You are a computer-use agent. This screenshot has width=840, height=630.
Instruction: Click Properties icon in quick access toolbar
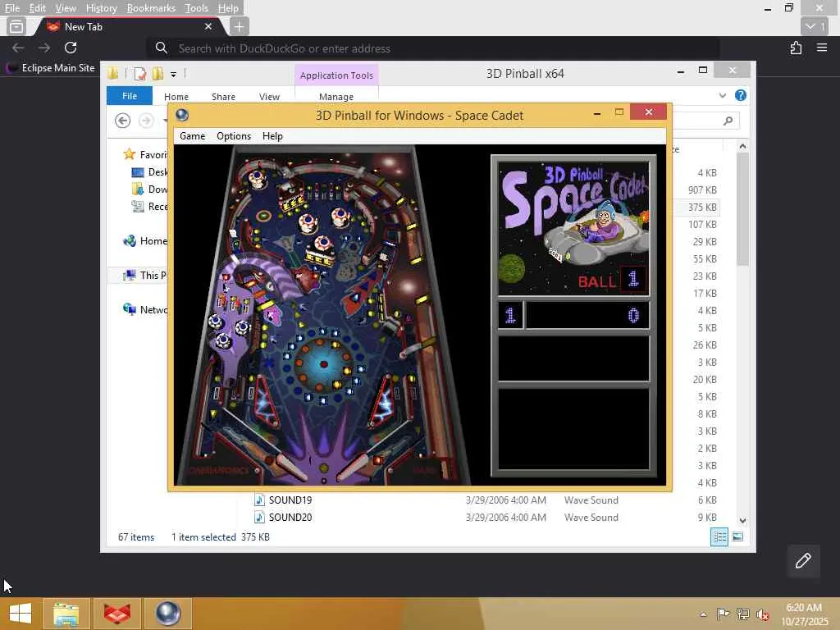(x=140, y=74)
